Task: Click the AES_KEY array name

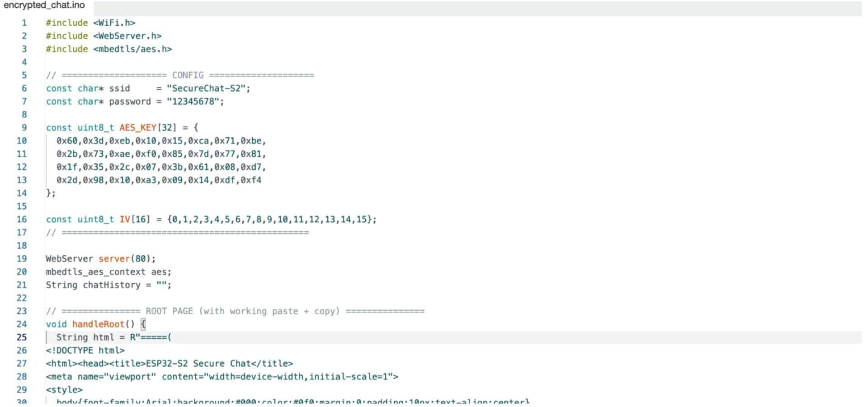Action: coord(138,128)
